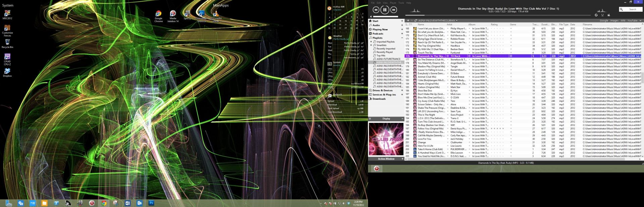The width and height of the screenshot is (644, 207).
Task: Open the equalizer/DSP bars icon
Action: click(x=609, y=15)
